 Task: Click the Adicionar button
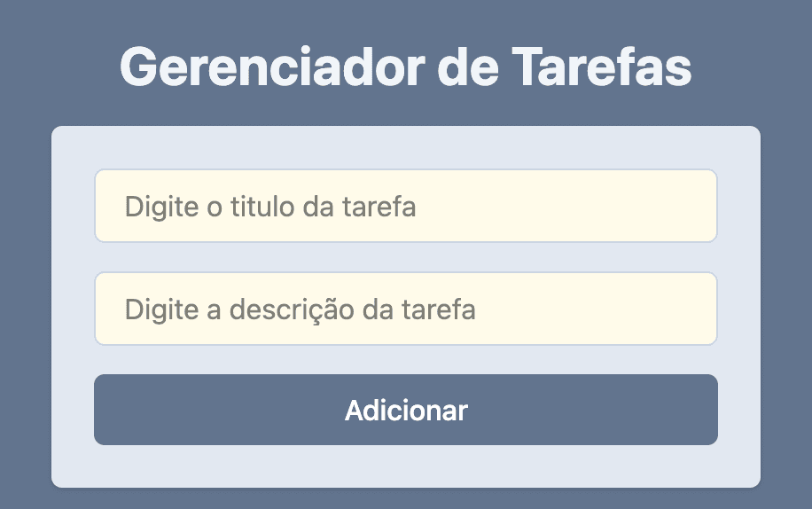tap(405, 410)
